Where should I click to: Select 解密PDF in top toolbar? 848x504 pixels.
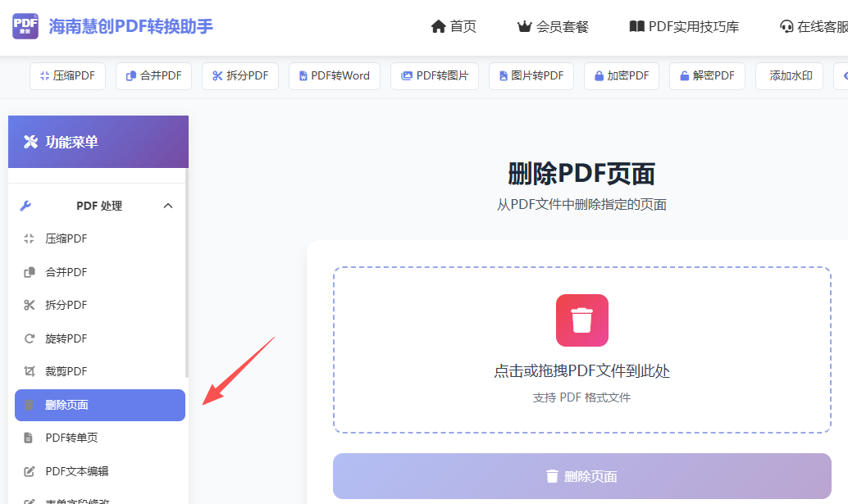[x=708, y=75]
